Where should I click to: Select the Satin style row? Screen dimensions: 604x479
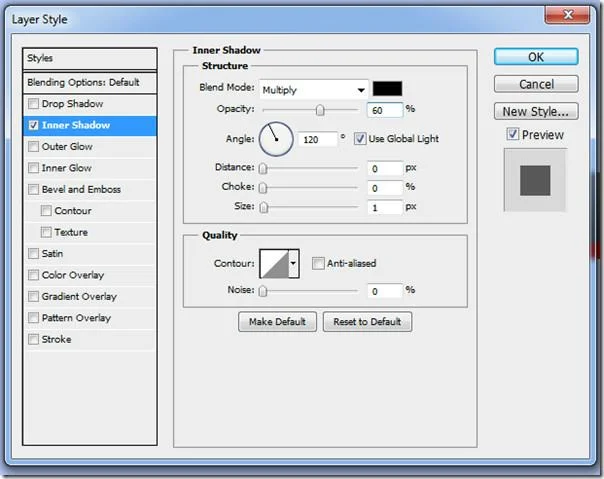click(90, 254)
